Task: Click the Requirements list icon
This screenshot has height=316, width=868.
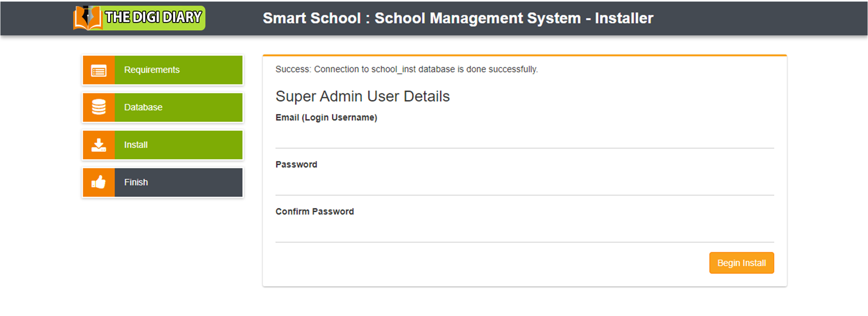Action: pyautogui.click(x=99, y=70)
